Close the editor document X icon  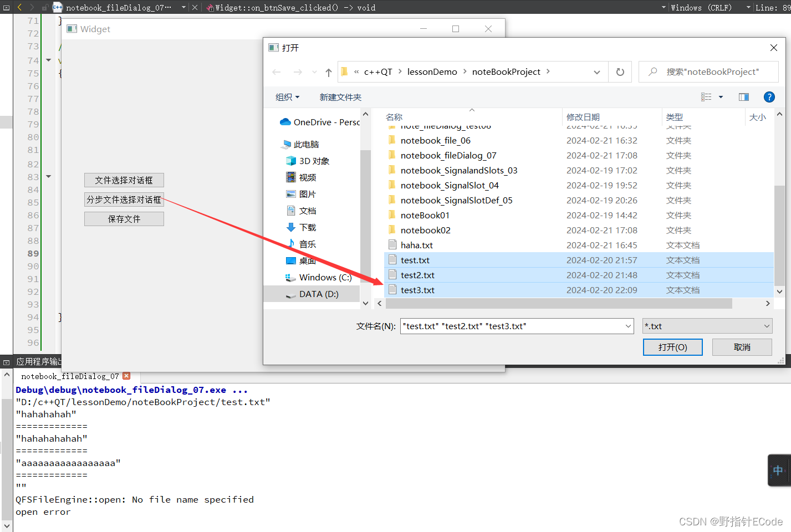pos(195,7)
